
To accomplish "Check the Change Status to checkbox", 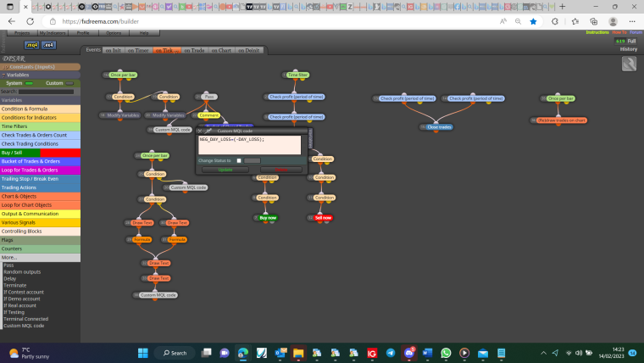I will tap(239, 161).
